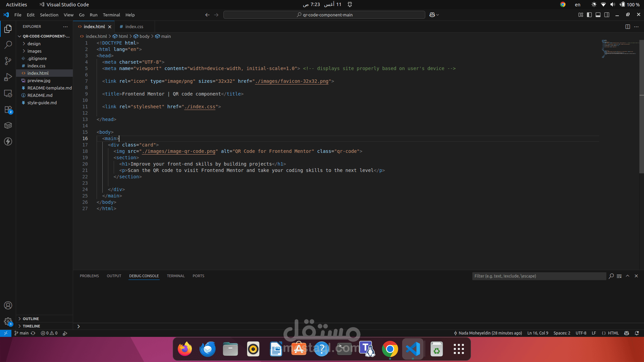Click the debug console filter search icon
The height and width of the screenshot is (362, 644).
point(611,276)
